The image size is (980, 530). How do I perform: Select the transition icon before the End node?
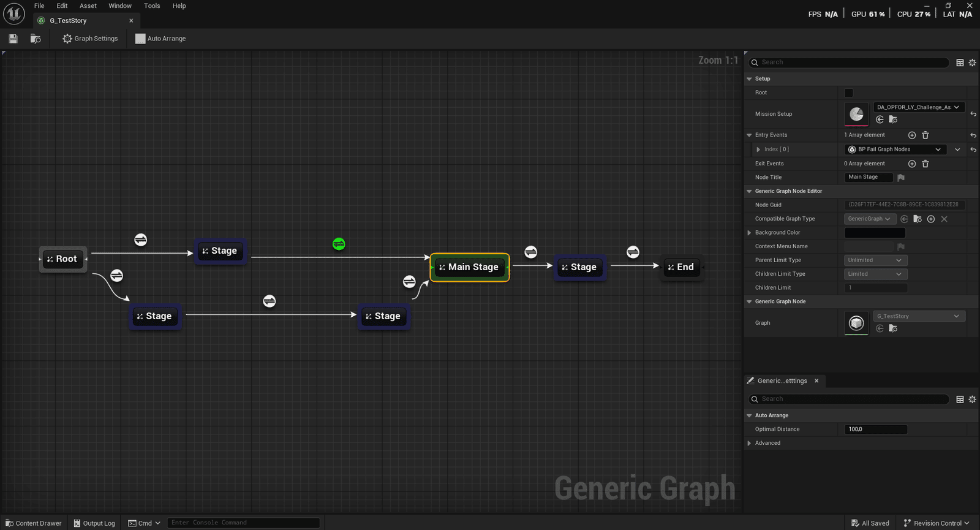point(633,252)
